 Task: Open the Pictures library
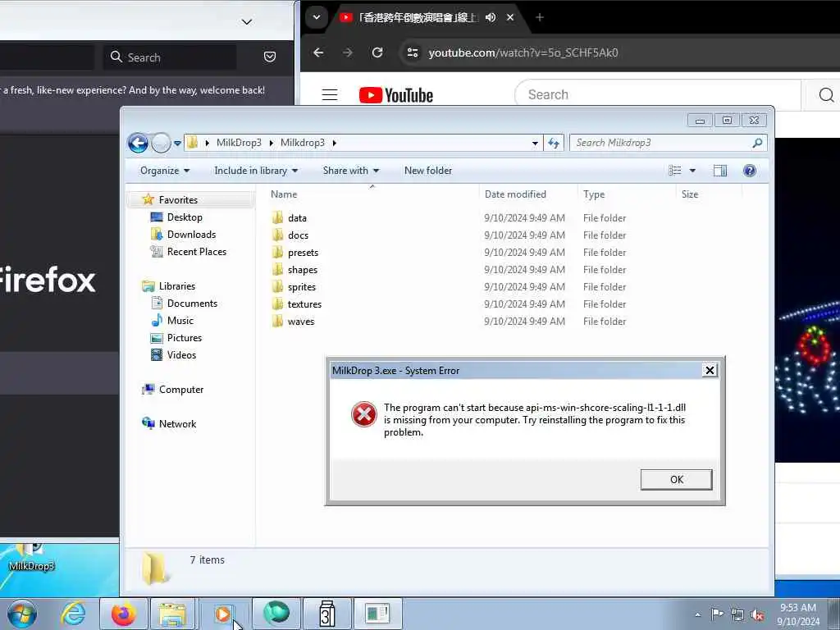185,337
